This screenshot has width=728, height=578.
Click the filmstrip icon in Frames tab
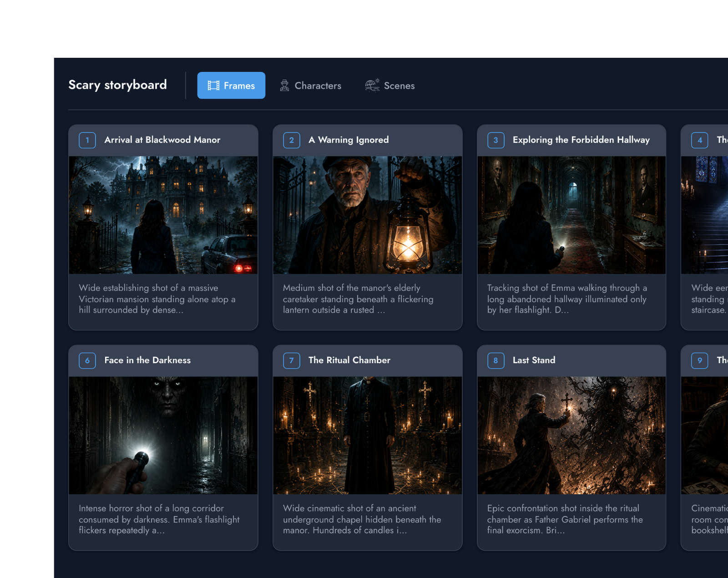(x=213, y=86)
